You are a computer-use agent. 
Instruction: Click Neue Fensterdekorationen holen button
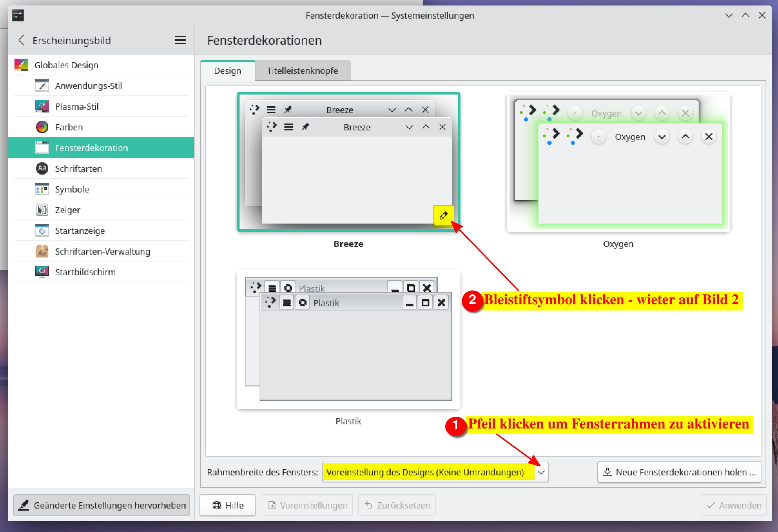pos(679,472)
